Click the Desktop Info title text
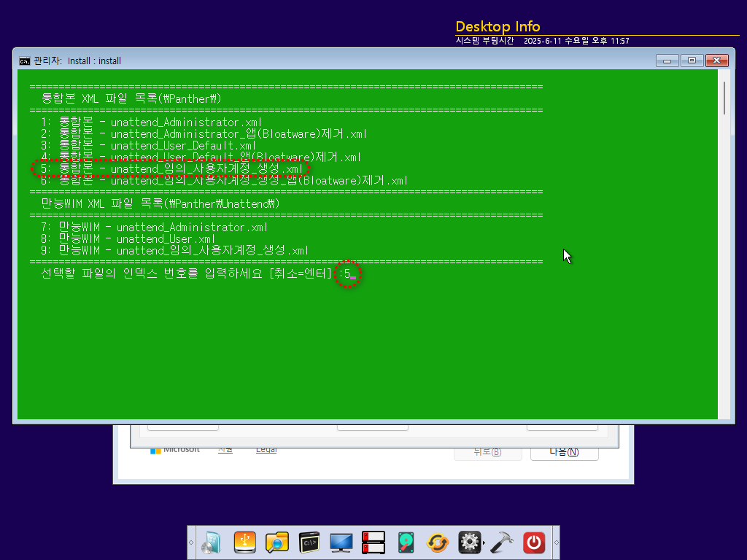 498,27
